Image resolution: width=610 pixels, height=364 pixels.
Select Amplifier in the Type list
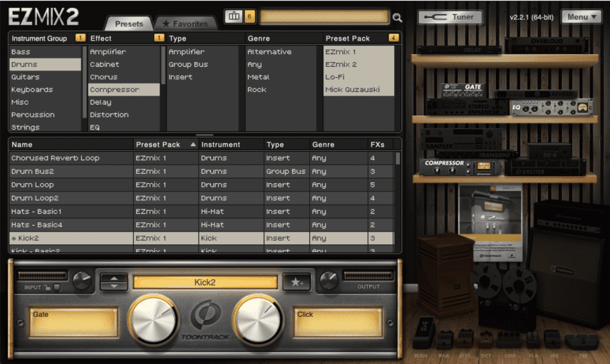click(202, 52)
